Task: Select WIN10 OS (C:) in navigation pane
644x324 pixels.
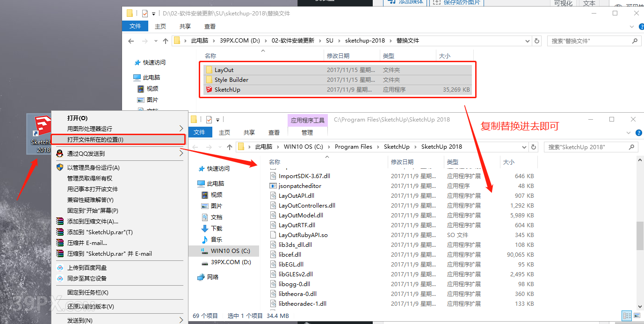Action: pos(224,251)
